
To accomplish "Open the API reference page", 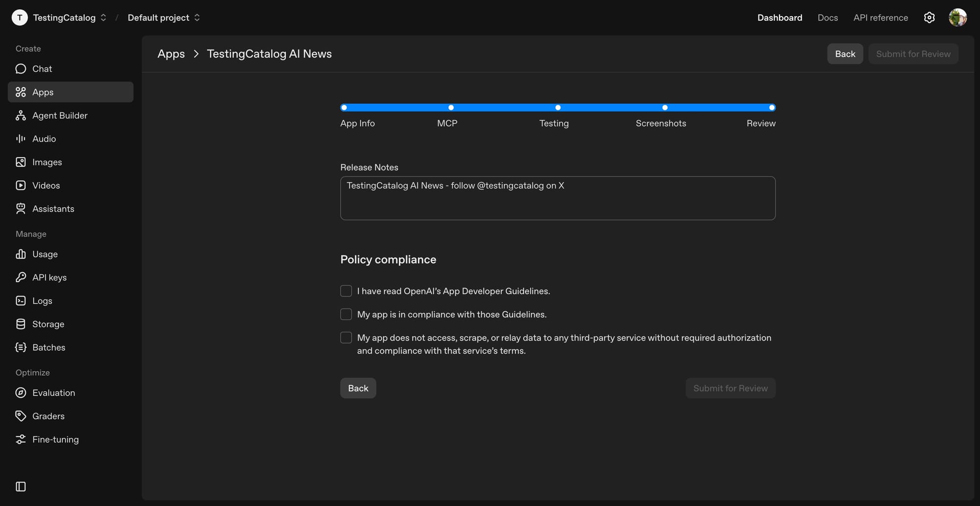I will coord(880,17).
